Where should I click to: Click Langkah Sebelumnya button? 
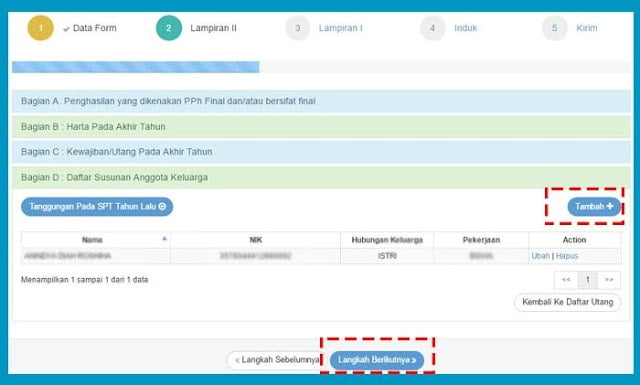pyautogui.click(x=276, y=360)
